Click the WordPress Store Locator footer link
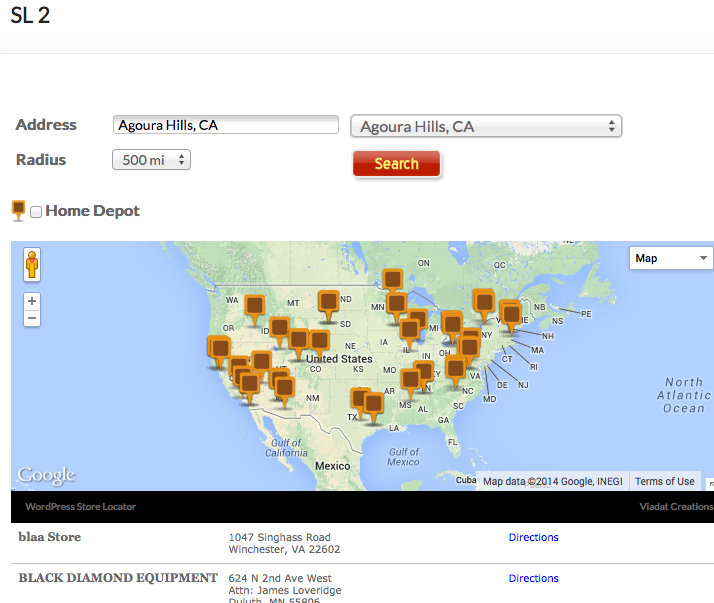This screenshot has height=603, width=714. 80,507
